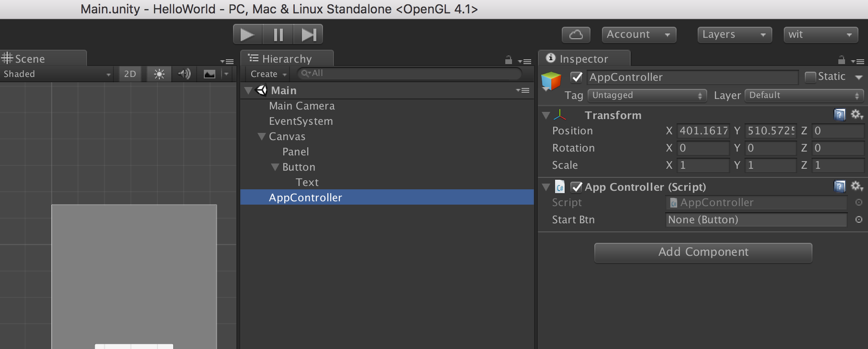This screenshot has height=349, width=868.
Task: Open the wit layout dropdown
Action: pyautogui.click(x=821, y=34)
